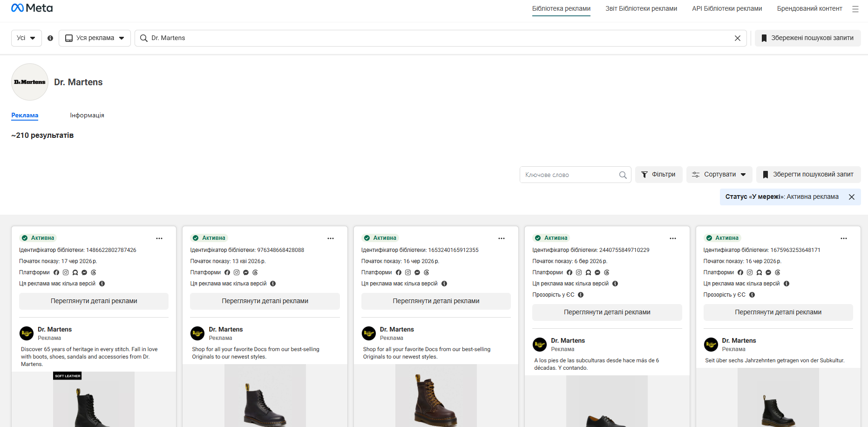Open Брендований контент page

(809, 8)
